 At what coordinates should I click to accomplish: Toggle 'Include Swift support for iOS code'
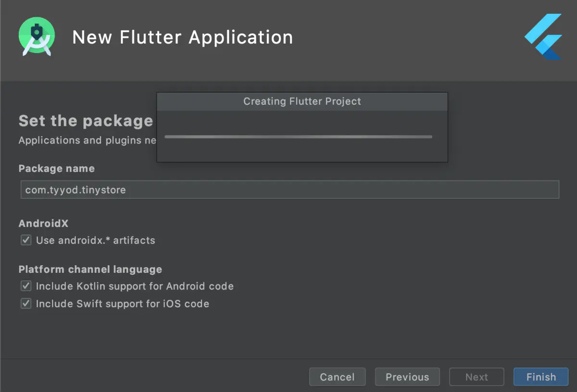26,304
